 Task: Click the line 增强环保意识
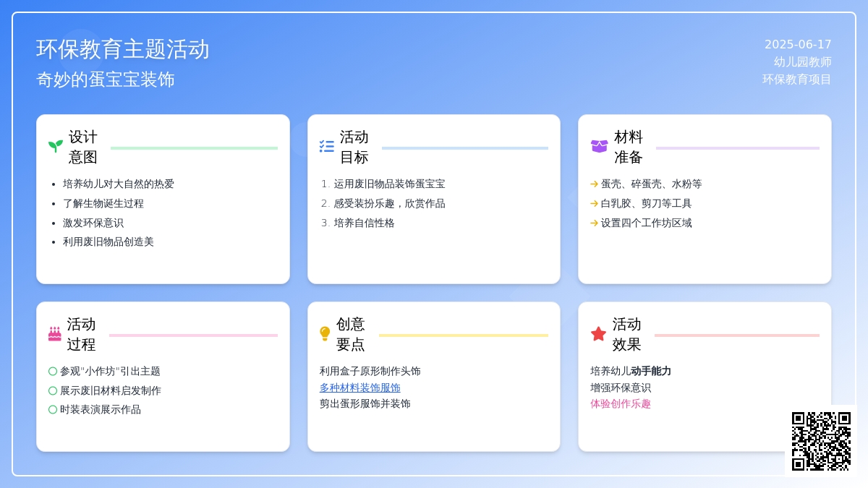pyautogui.click(x=621, y=388)
